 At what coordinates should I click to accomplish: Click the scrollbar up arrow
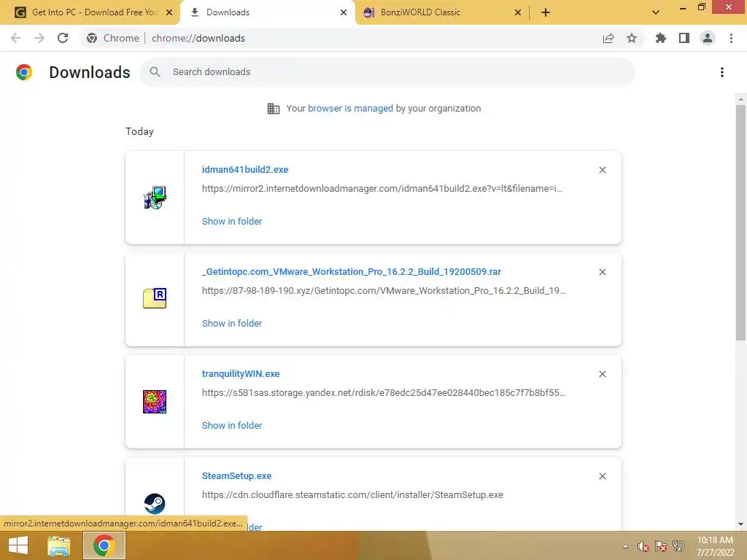[740, 98]
